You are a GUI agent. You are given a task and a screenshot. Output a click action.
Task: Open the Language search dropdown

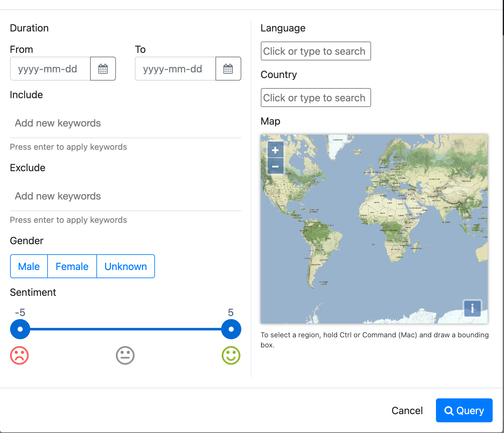pos(316,51)
